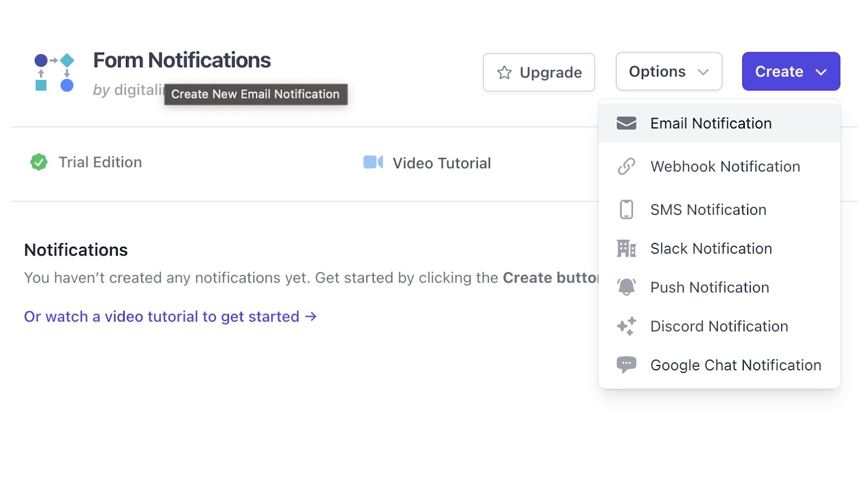
Task: Select Webhook Notification from the menu
Action: (x=725, y=166)
